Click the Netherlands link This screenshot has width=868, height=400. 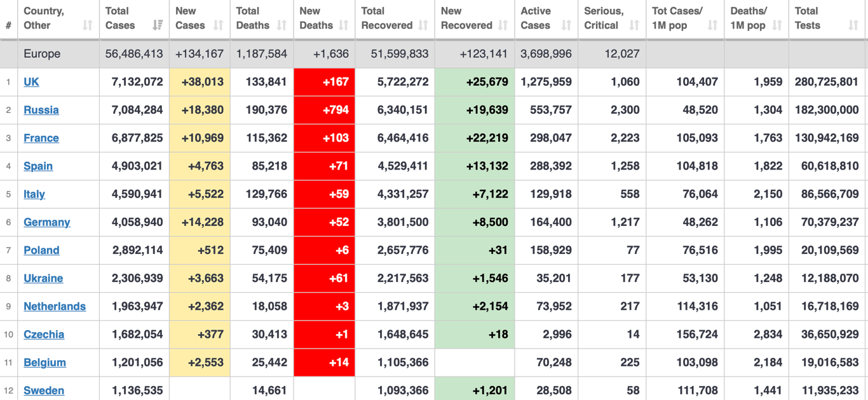[55, 306]
